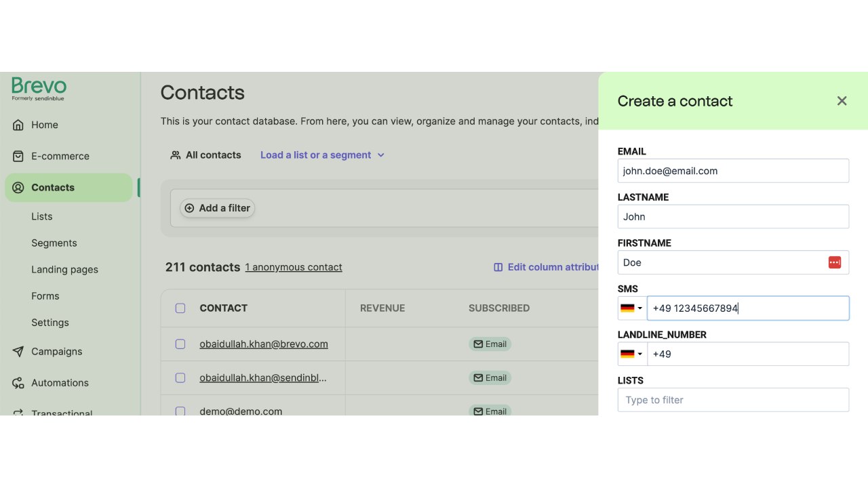Open Forms submenu item

45,296
